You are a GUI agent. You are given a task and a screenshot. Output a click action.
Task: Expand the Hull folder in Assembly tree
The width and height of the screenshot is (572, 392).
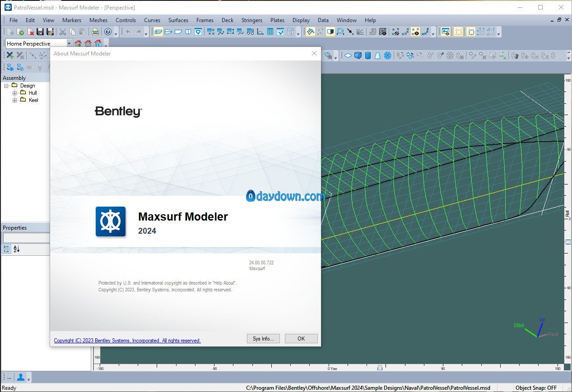(x=15, y=93)
